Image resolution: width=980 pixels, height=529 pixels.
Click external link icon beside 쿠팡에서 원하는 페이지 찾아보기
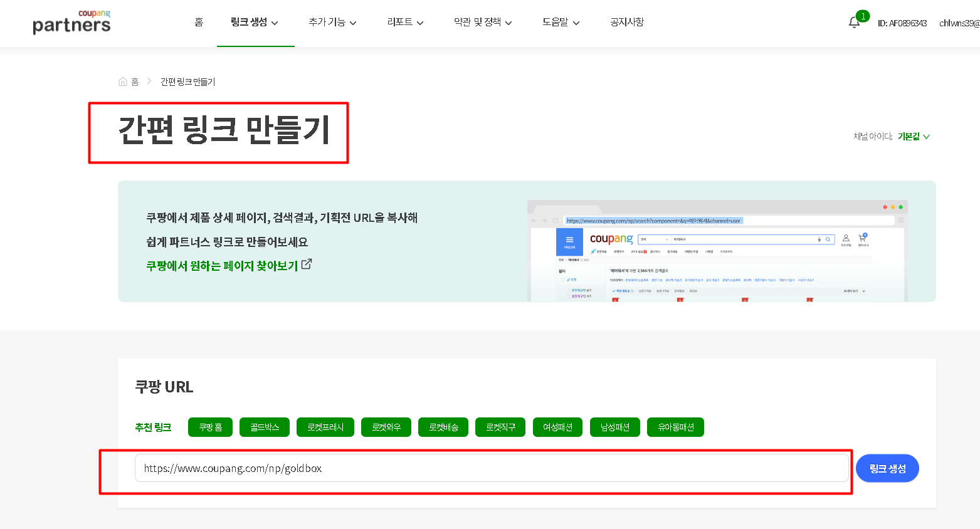pyautogui.click(x=307, y=264)
